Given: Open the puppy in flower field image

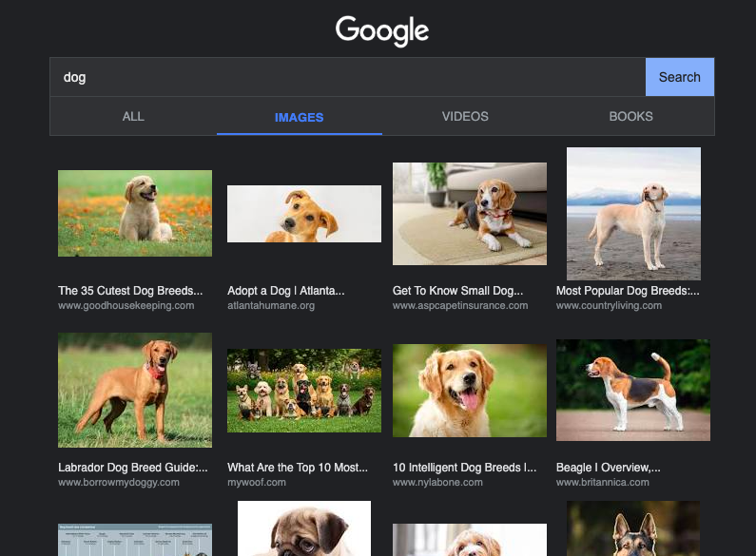Looking at the screenshot, I should 135,213.
